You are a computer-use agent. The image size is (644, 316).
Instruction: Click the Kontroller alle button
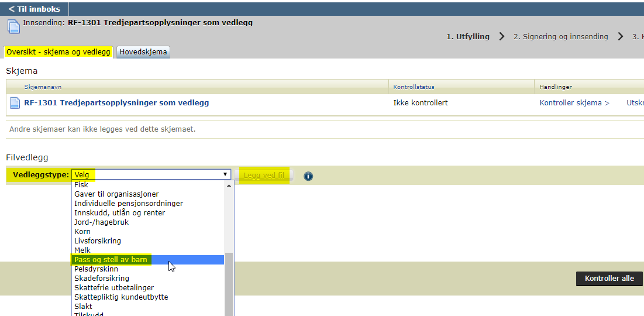[x=609, y=278]
